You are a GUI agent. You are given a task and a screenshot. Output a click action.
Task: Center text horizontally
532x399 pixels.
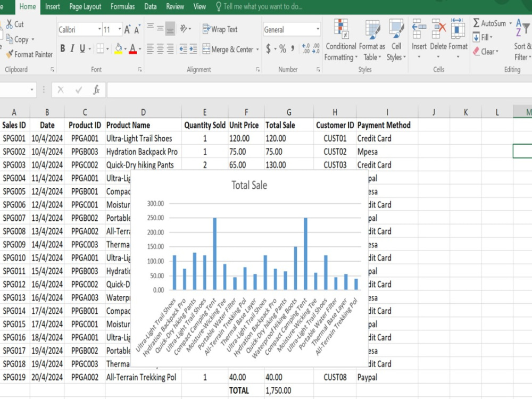coord(160,49)
